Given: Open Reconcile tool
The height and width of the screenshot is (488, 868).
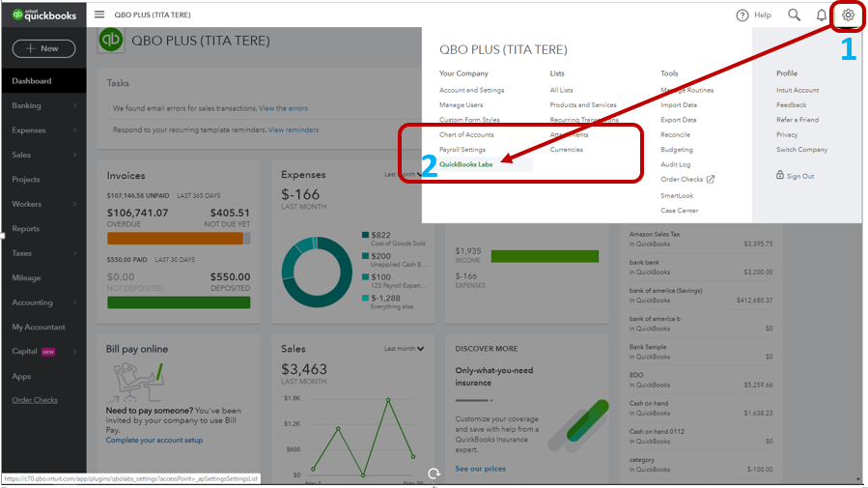Looking at the screenshot, I should coord(675,134).
